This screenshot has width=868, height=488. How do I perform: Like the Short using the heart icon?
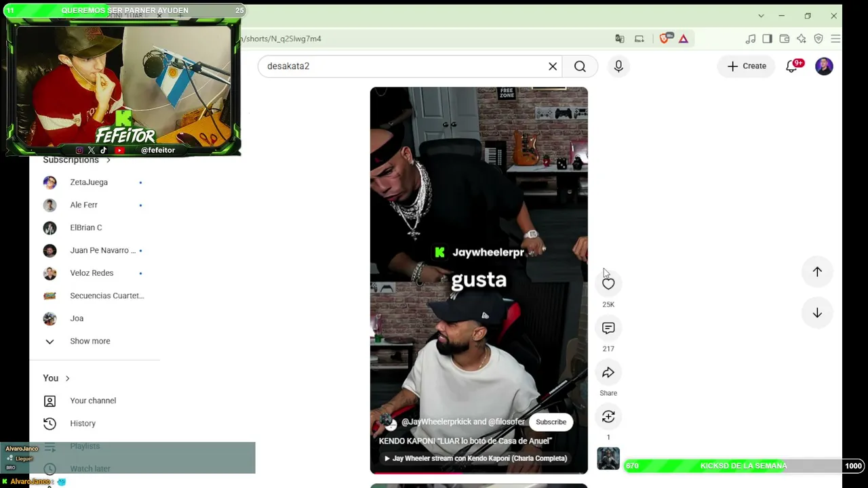tap(608, 283)
